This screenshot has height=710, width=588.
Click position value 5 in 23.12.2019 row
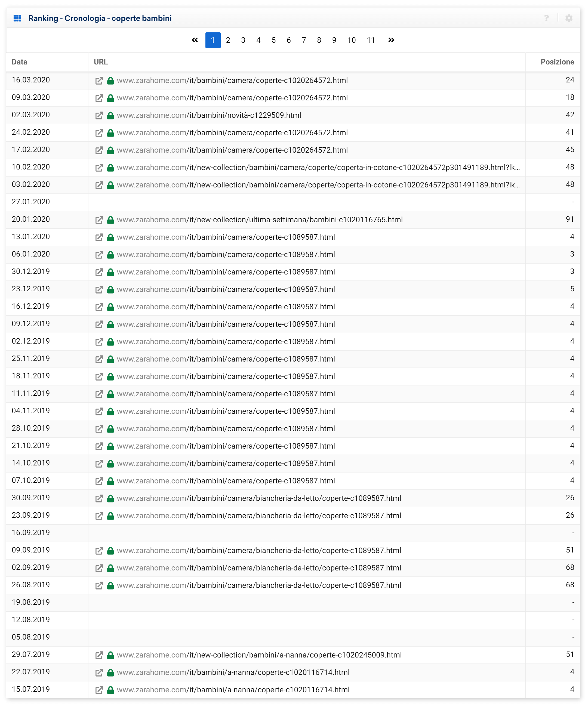[572, 289]
